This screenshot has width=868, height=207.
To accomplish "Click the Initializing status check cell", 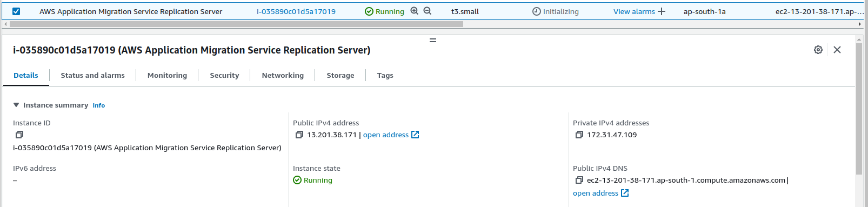I will (x=556, y=11).
